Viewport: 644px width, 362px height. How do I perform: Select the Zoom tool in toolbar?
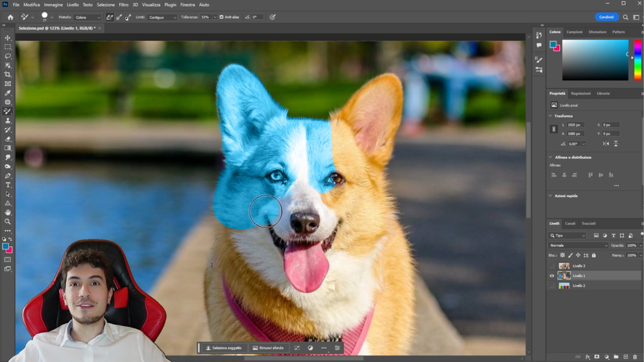point(7,221)
